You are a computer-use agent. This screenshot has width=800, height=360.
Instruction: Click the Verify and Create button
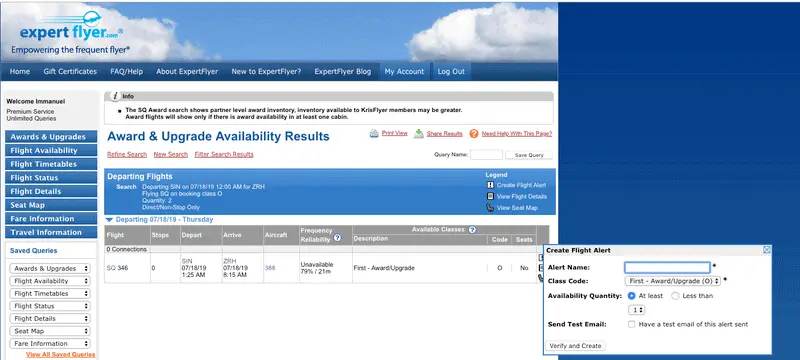(576, 346)
